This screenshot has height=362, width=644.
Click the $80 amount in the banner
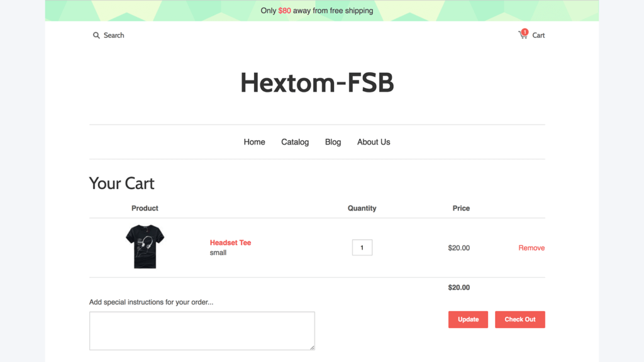[x=284, y=11]
